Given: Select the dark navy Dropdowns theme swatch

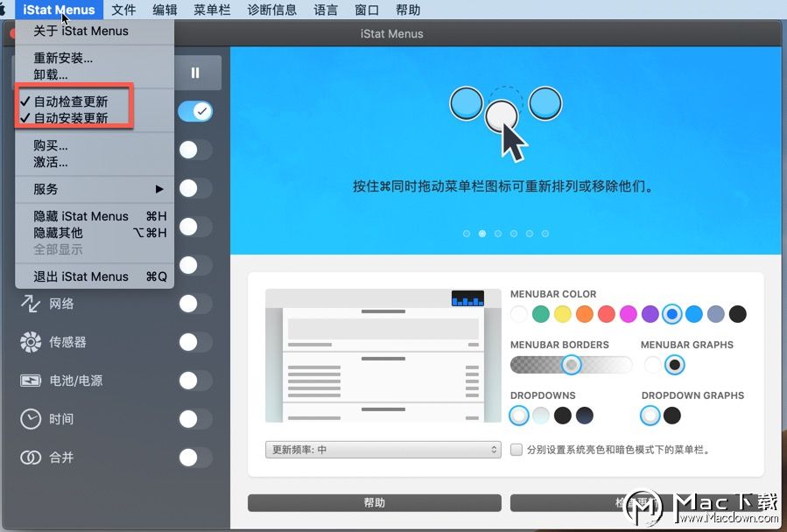Looking at the screenshot, I should point(585,416).
